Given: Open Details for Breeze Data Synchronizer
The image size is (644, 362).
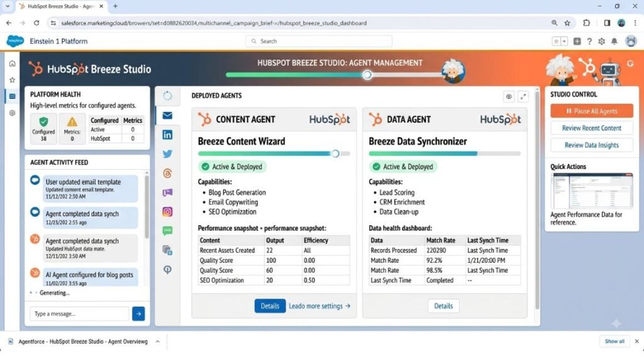Looking at the screenshot, I should pos(443,306).
